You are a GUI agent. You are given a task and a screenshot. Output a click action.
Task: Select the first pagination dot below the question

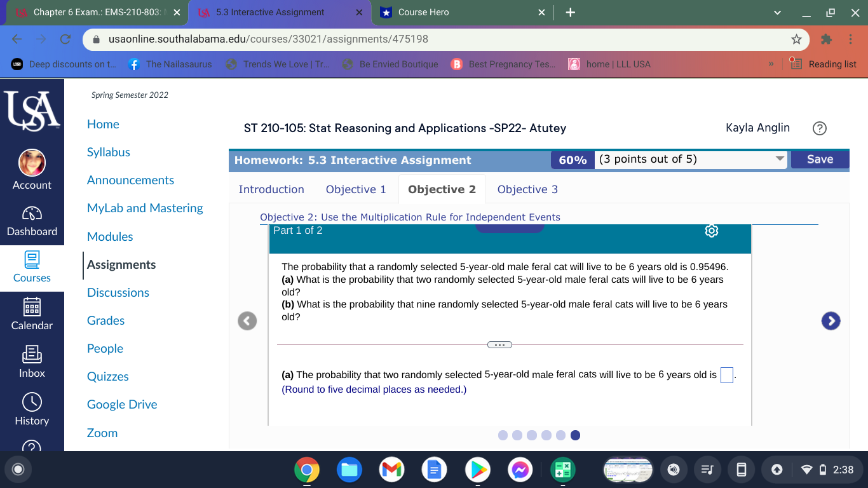click(x=503, y=435)
